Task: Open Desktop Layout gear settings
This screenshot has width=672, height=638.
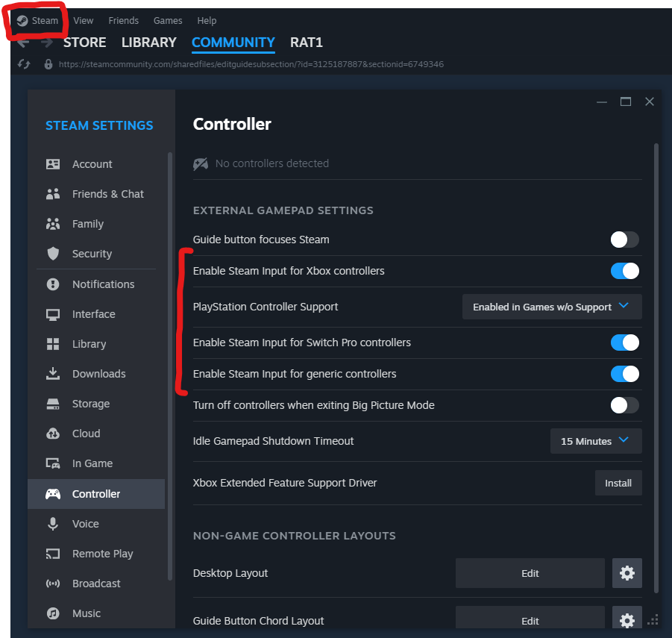Action: 627,573
